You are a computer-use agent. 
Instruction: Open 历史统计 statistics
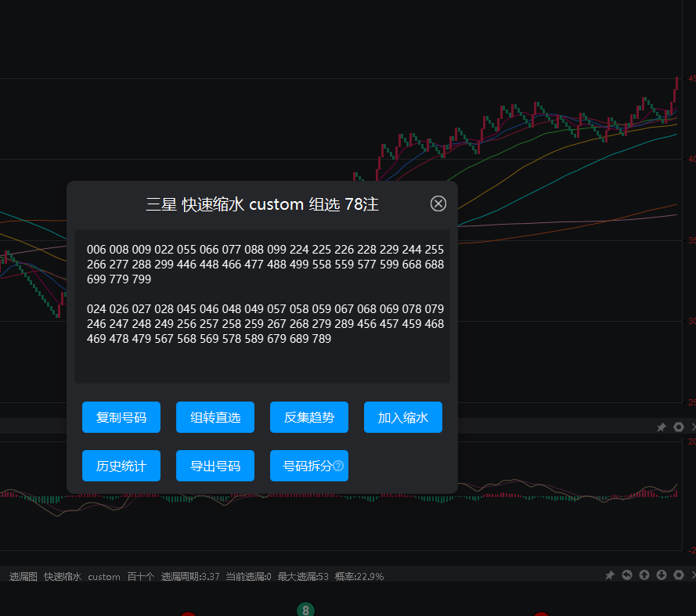[x=121, y=466]
